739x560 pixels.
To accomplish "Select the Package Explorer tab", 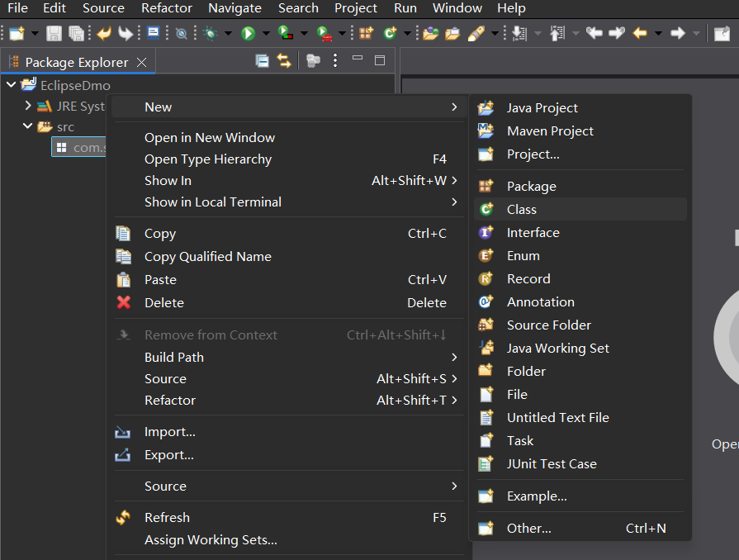I will point(77,62).
